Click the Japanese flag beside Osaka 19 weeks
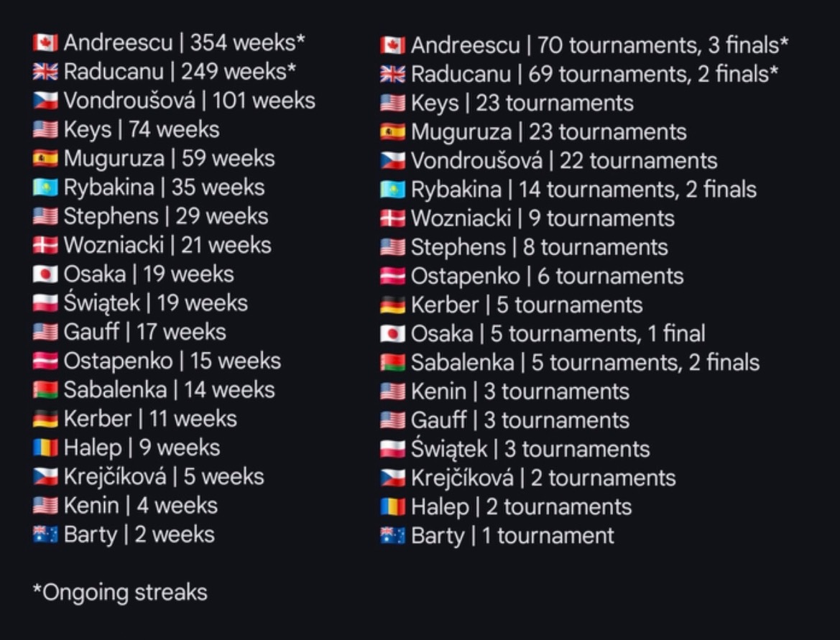 click(x=45, y=274)
